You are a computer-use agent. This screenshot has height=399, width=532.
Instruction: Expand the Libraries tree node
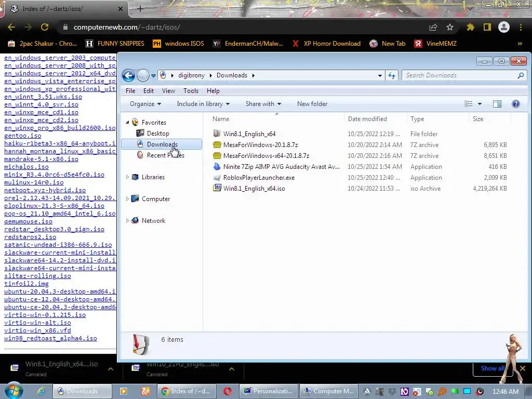tap(128, 177)
